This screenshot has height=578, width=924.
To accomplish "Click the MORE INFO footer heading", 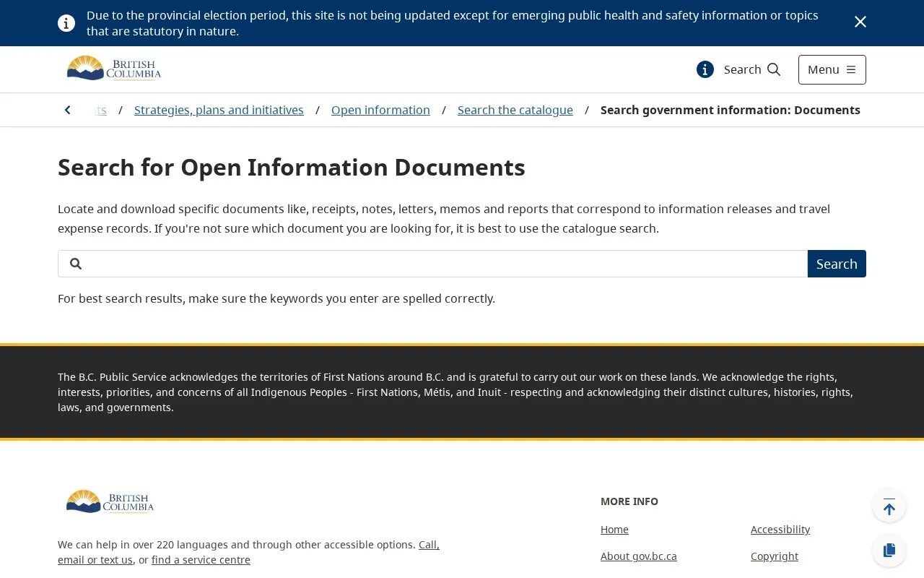I will tap(629, 501).
